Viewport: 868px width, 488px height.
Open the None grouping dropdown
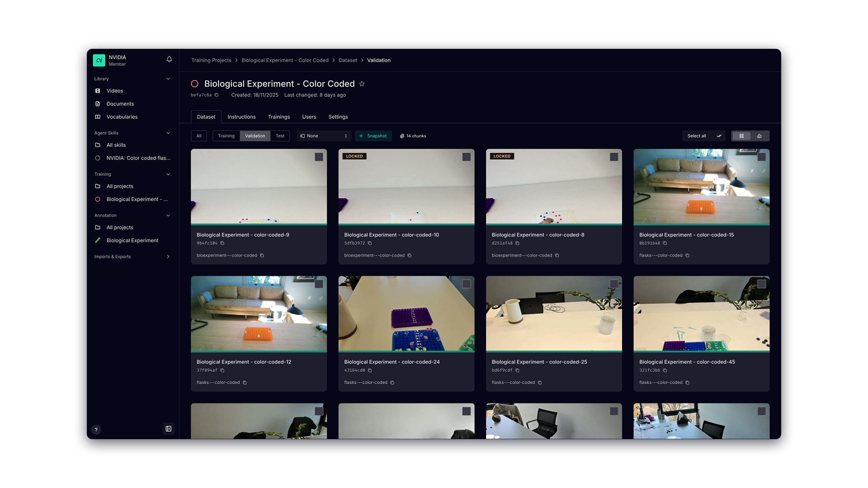point(324,136)
